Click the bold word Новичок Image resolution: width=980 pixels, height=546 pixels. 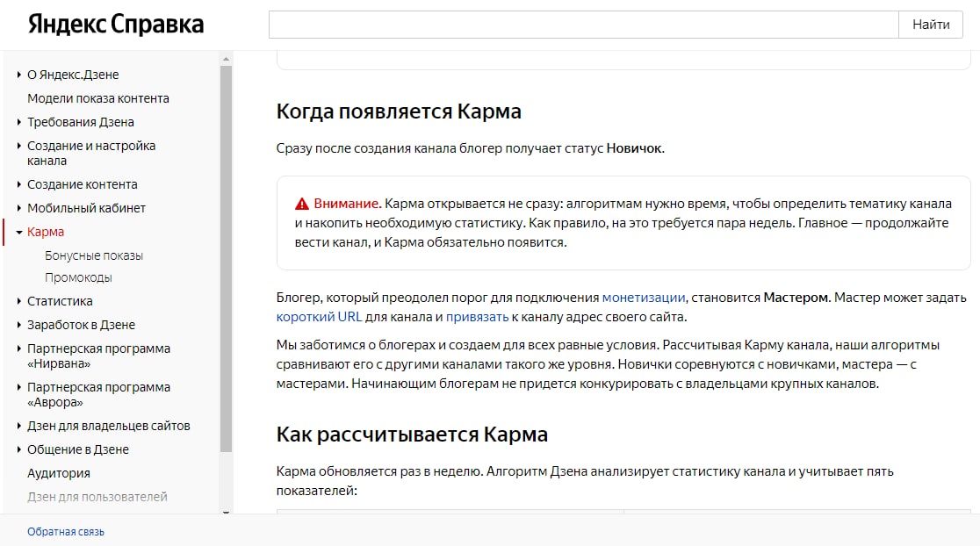click(x=634, y=148)
